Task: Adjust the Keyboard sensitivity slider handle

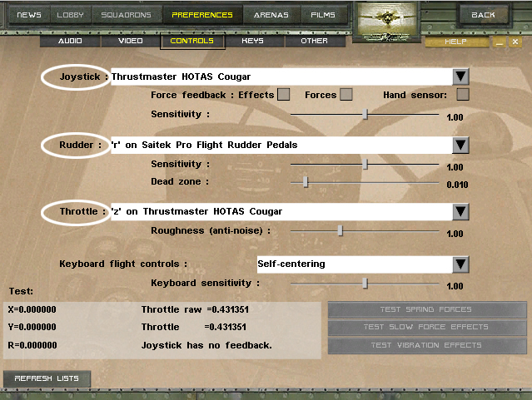Action: pos(365,283)
